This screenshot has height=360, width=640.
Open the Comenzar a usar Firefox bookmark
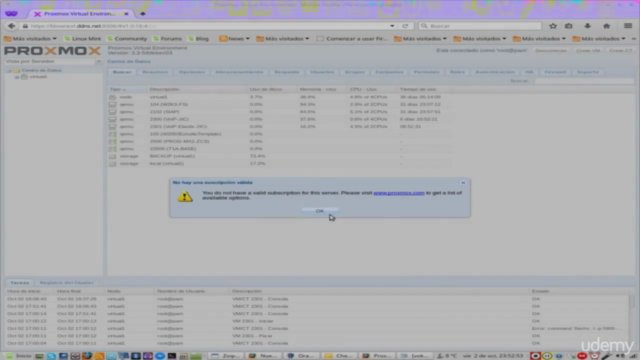[x=352, y=38]
